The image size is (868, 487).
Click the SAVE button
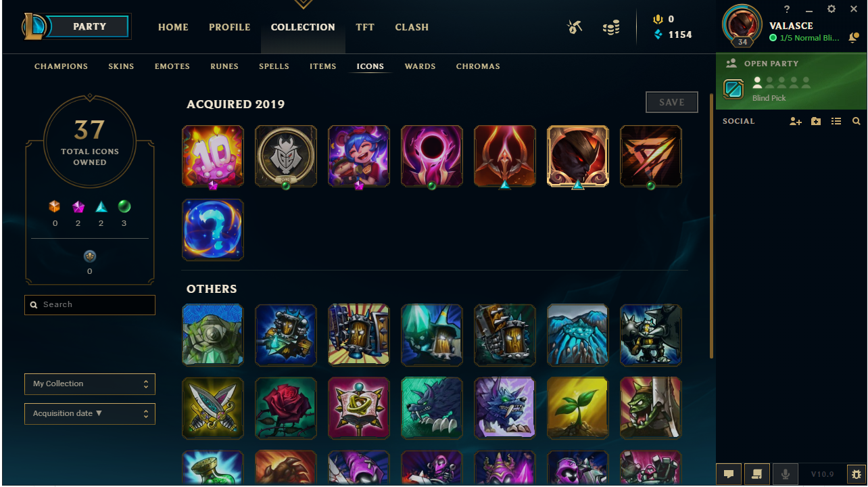(x=672, y=102)
